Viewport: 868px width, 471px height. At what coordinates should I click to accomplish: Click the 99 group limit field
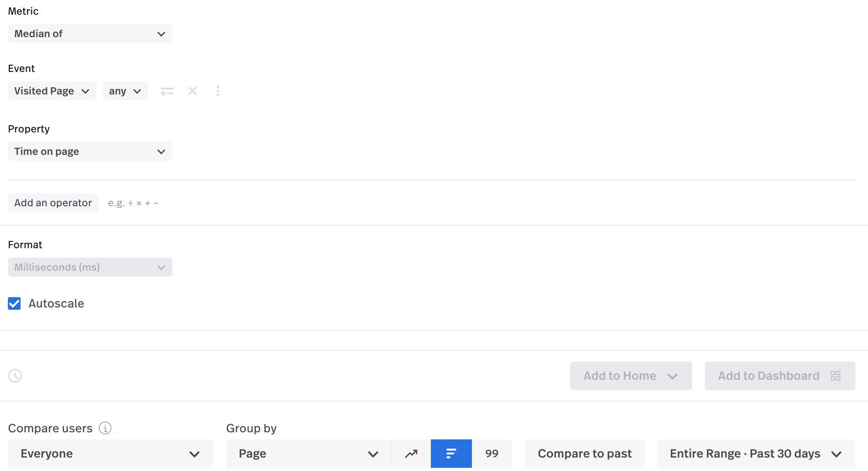492,454
